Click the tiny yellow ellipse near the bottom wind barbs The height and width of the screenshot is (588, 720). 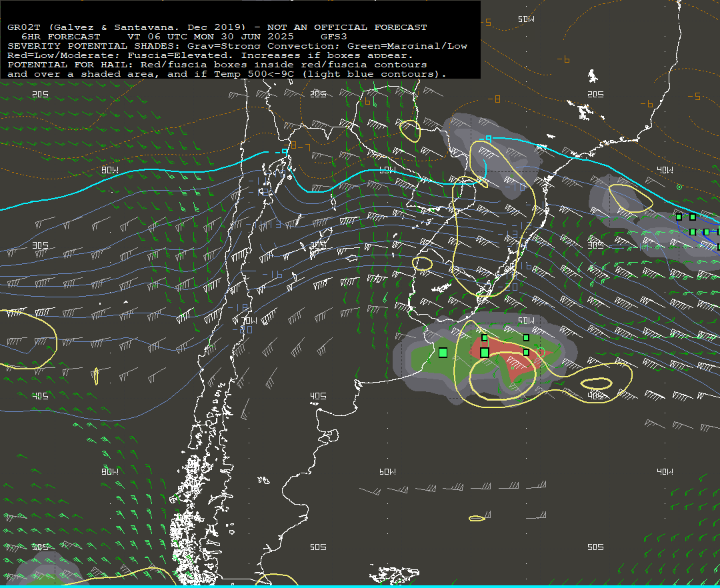[477, 518]
